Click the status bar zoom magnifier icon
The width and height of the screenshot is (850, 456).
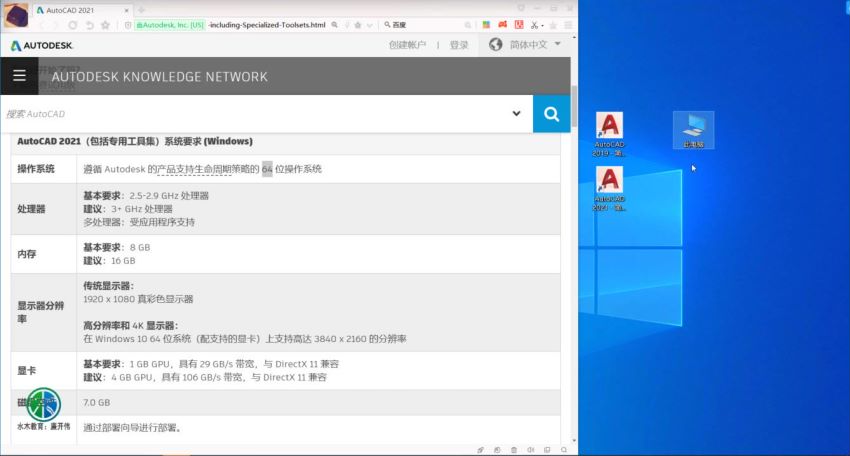(564, 450)
